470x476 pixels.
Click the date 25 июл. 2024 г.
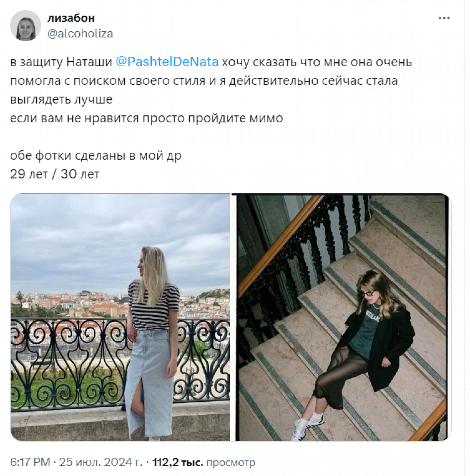click(101, 462)
